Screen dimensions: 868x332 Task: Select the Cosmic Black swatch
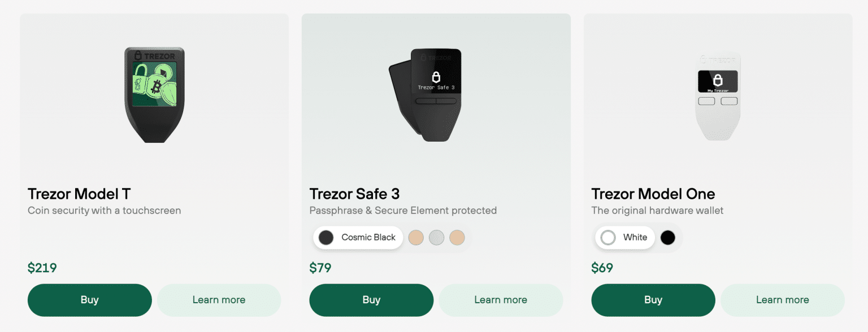point(325,238)
